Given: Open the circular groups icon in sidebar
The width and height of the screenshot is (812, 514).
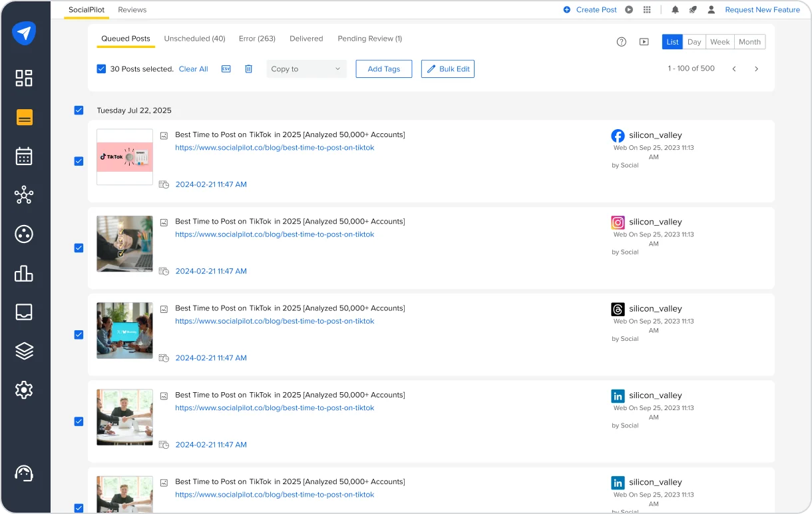Looking at the screenshot, I should tap(24, 234).
